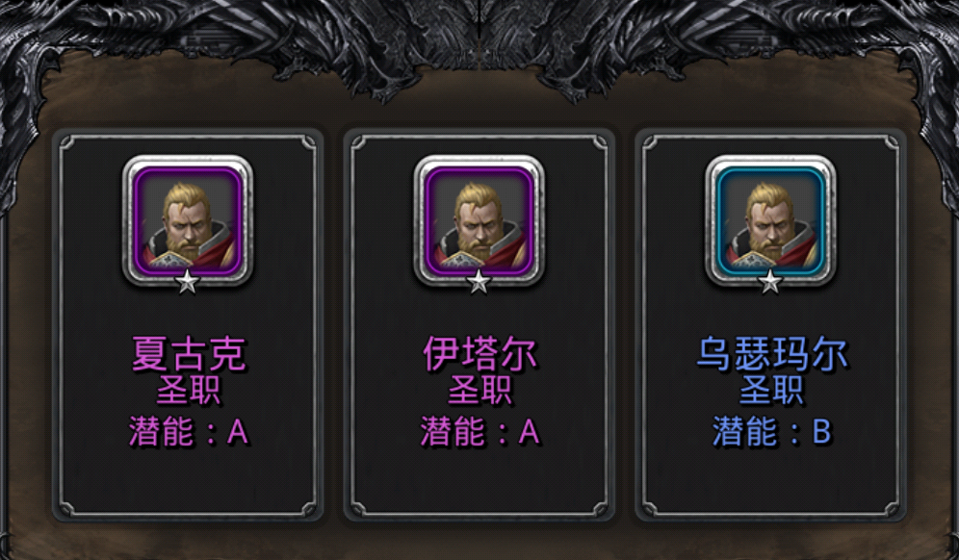The width and height of the screenshot is (959, 560).
Task: Select the hero name 伊塔尔
Action: tap(479, 354)
